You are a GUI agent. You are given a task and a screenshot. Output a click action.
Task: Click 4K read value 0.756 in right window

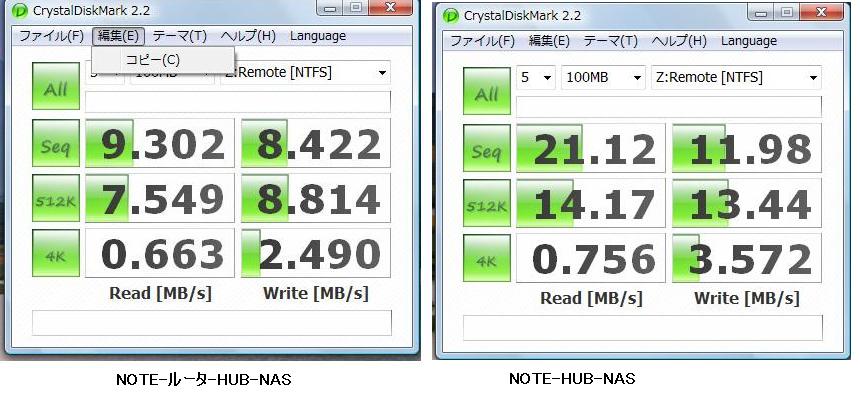tap(591, 258)
